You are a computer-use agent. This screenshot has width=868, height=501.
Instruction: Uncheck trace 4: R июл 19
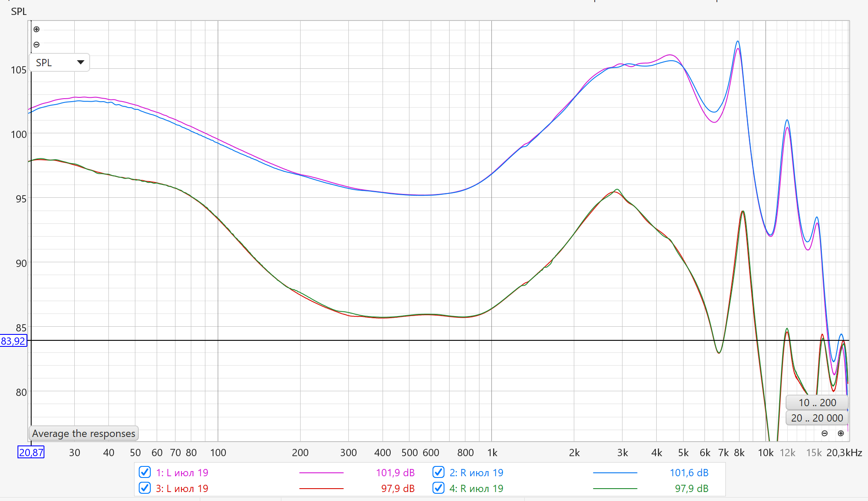(x=438, y=488)
